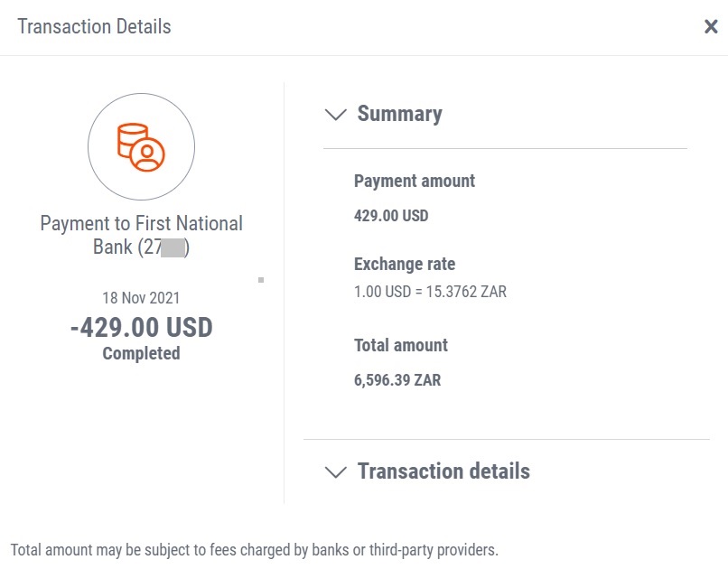728x569 pixels.
Task: Expand the Transaction details chevron
Action: pyautogui.click(x=335, y=472)
